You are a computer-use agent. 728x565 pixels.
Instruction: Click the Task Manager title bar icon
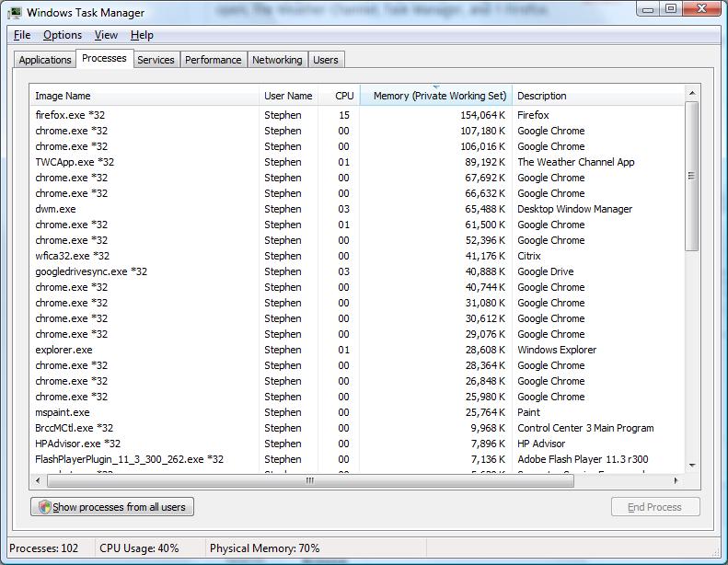pyautogui.click(x=16, y=10)
